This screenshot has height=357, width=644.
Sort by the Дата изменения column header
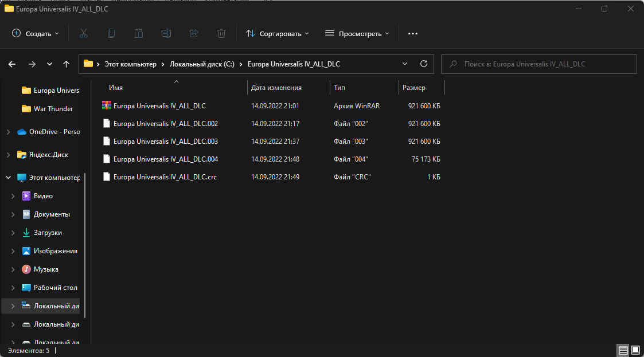276,88
